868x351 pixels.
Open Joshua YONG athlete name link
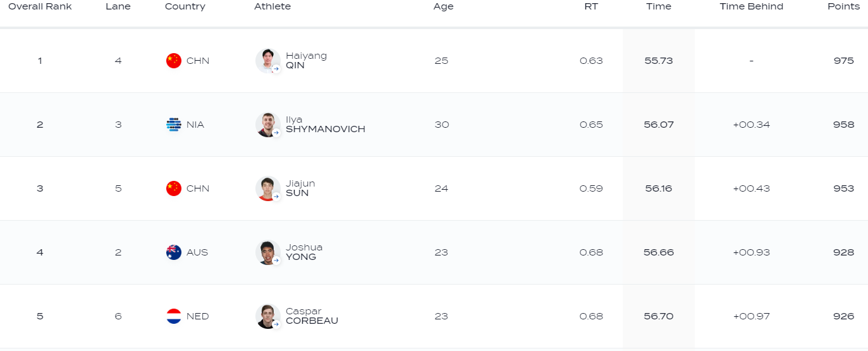coord(304,252)
